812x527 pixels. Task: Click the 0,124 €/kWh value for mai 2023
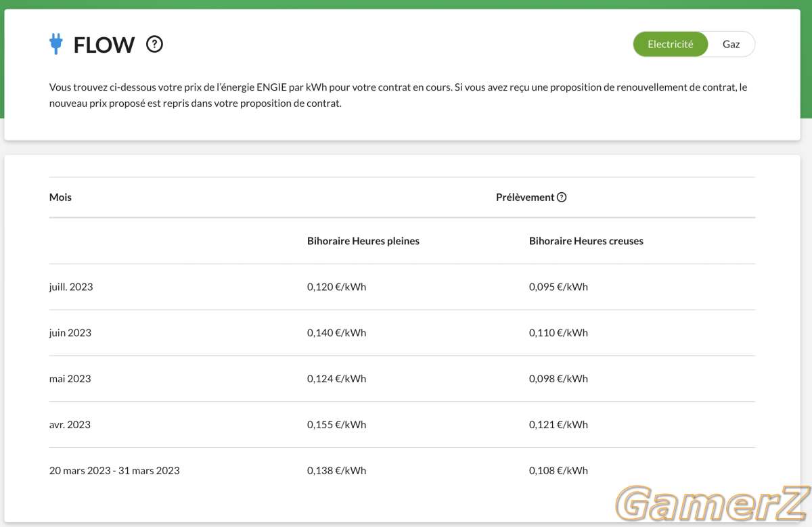(x=336, y=379)
